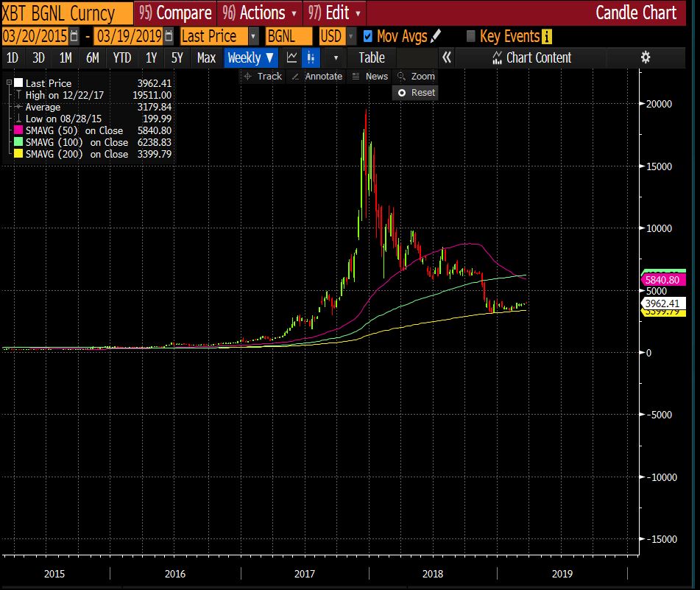Open the USD currency dropdown
Viewport: 700px width, 590px height.
351,36
